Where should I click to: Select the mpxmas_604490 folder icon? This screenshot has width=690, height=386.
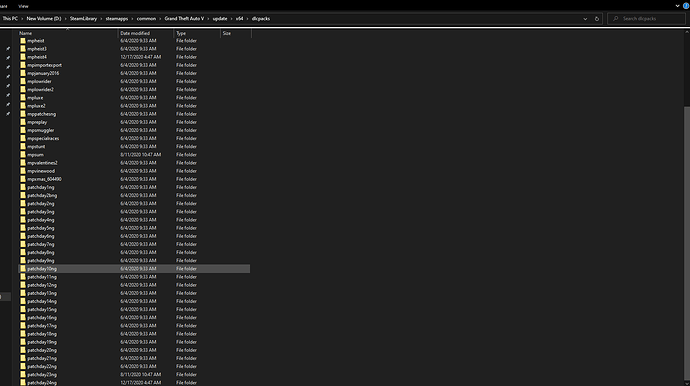tap(23, 179)
